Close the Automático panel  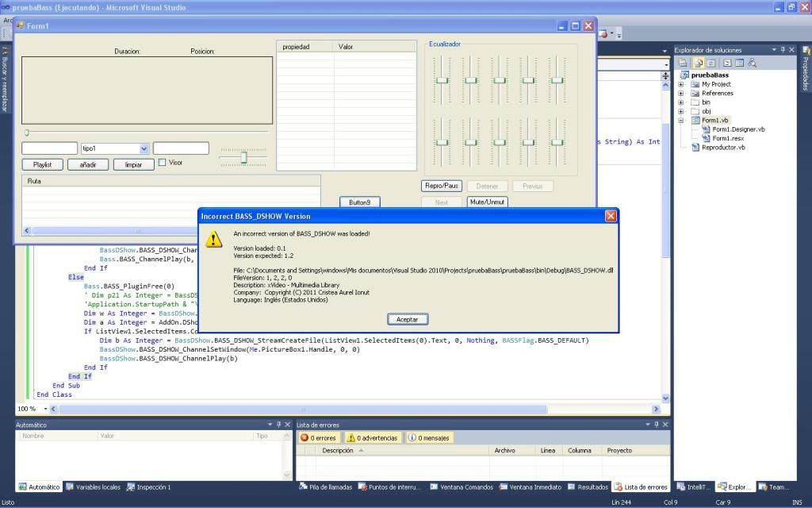(287, 425)
